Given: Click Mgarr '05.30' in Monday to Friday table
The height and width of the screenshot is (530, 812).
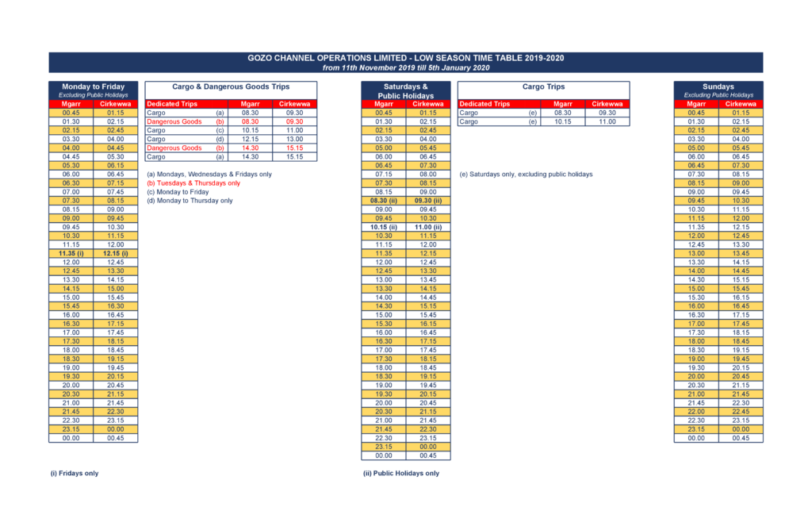Looking at the screenshot, I should click(71, 166).
